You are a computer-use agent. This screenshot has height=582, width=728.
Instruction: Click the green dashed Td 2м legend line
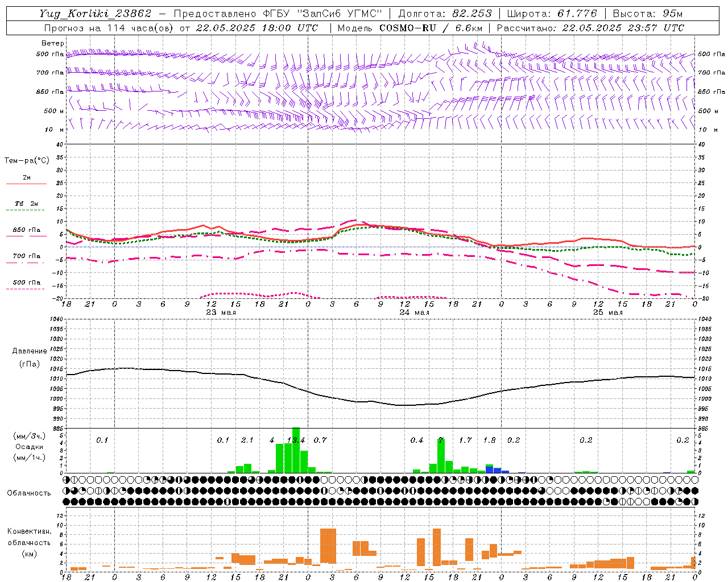tap(26, 210)
